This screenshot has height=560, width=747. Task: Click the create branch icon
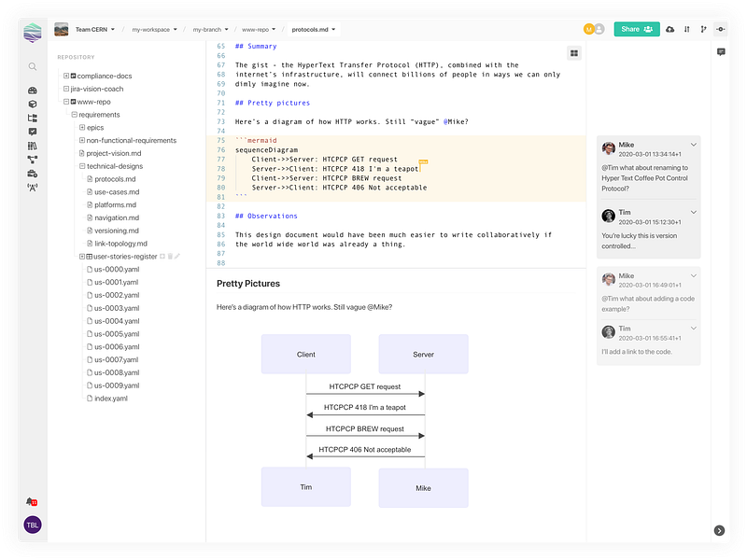tap(703, 30)
